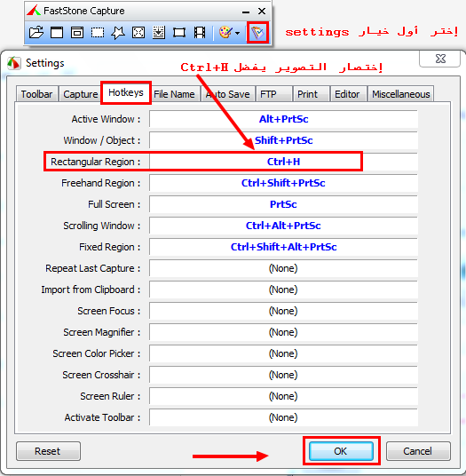Click the 'Scrolling Window :' label
This screenshot has width=466, height=476.
pyautogui.click(x=102, y=226)
